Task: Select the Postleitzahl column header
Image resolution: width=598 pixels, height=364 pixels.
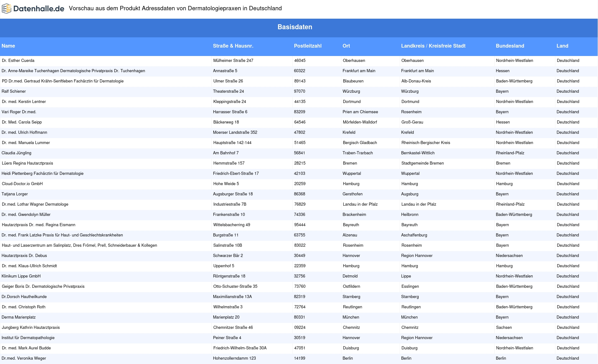Action: click(308, 46)
